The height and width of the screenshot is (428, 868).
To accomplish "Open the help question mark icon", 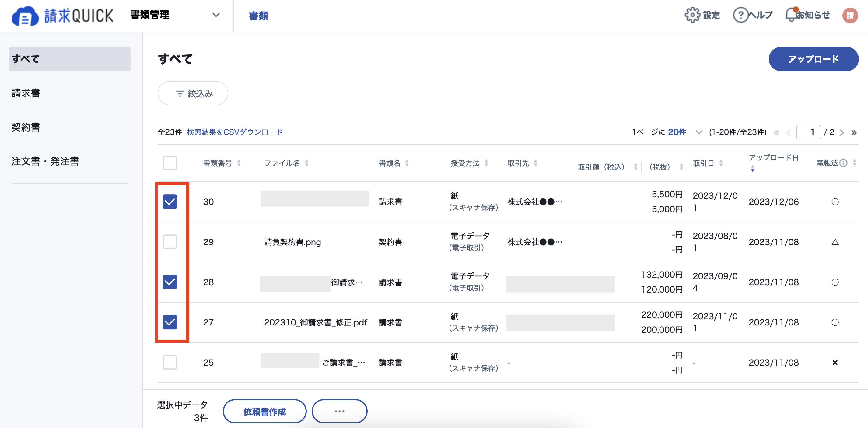I will click(740, 15).
